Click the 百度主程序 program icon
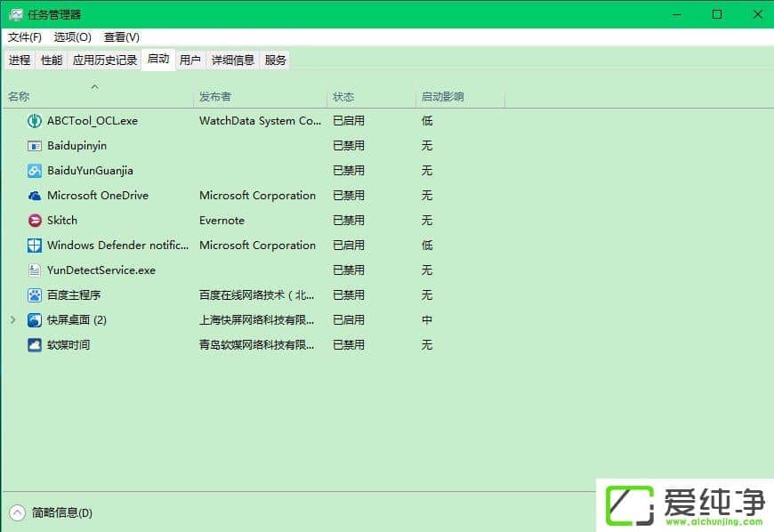 point(34,295)
